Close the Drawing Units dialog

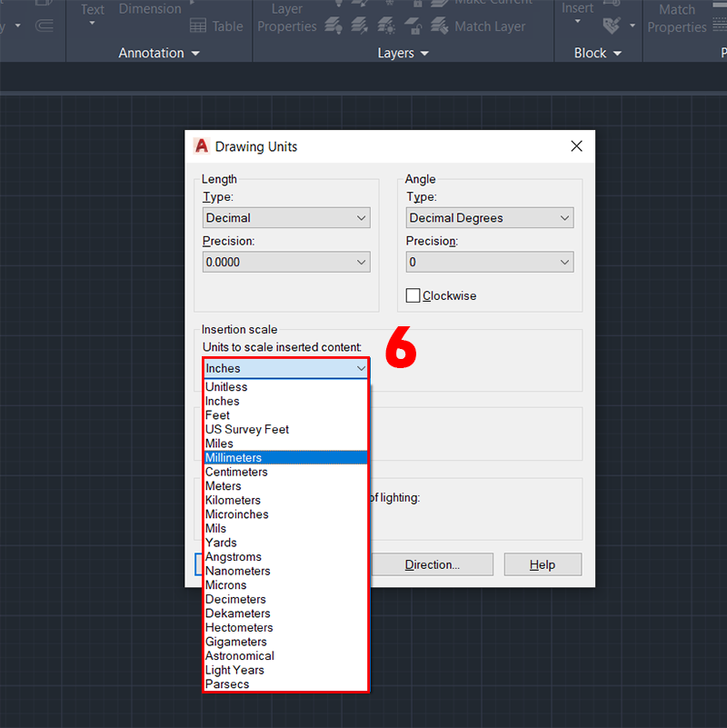(576, 146)
